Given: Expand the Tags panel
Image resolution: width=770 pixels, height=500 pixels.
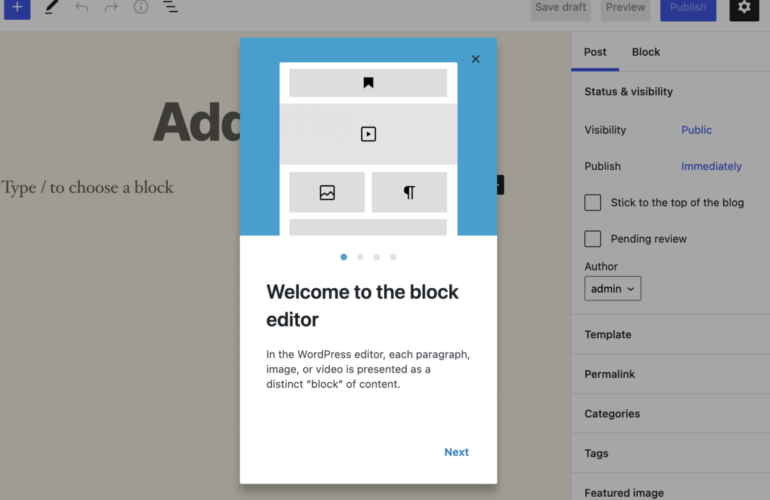Looking at the screenshot, I should coord(670,453).
